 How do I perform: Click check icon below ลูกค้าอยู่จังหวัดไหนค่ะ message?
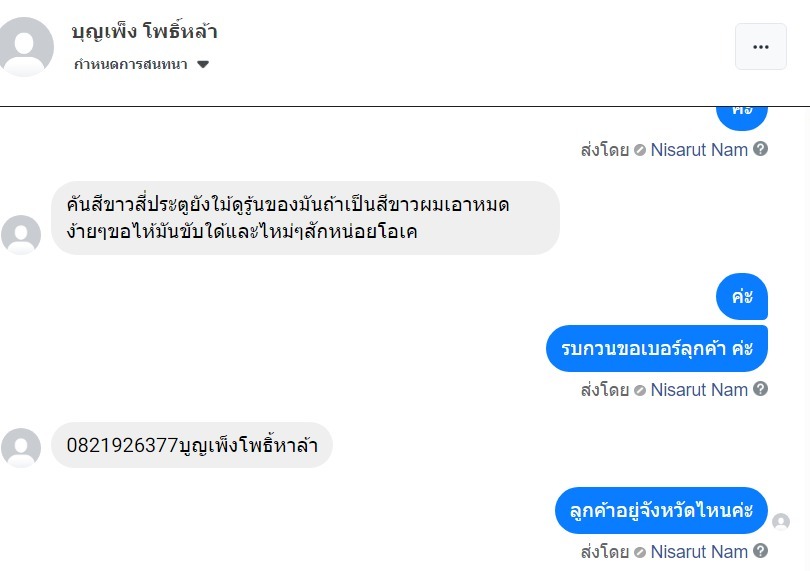(640, 552)
